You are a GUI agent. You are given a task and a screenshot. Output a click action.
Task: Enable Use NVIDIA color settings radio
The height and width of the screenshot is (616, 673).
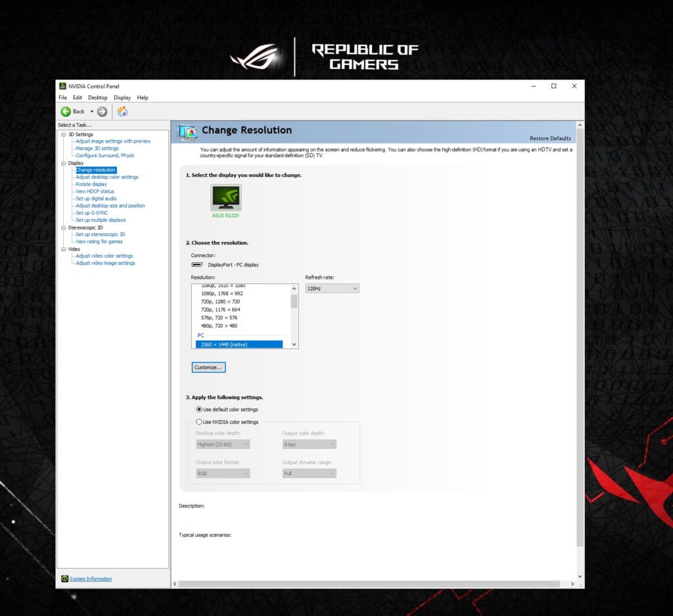[x=198, y=422]
